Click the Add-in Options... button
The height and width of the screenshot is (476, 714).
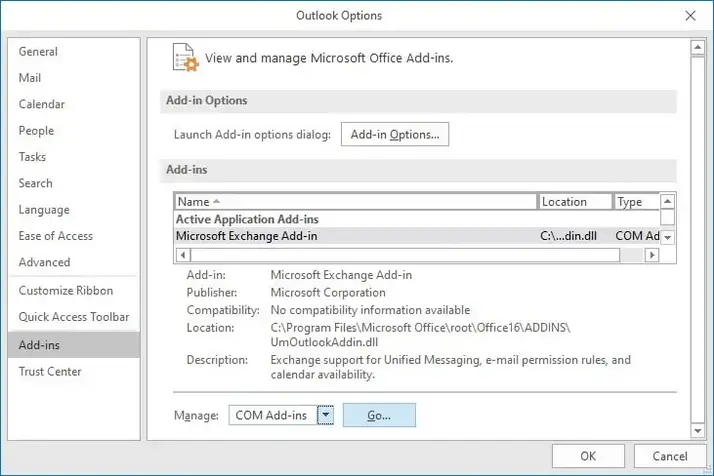[395, 134]
